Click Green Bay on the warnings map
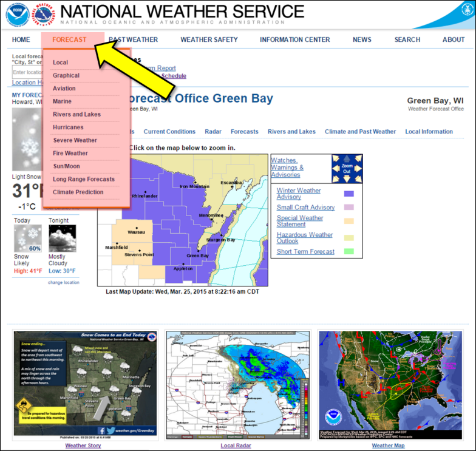 pos(198,254)
